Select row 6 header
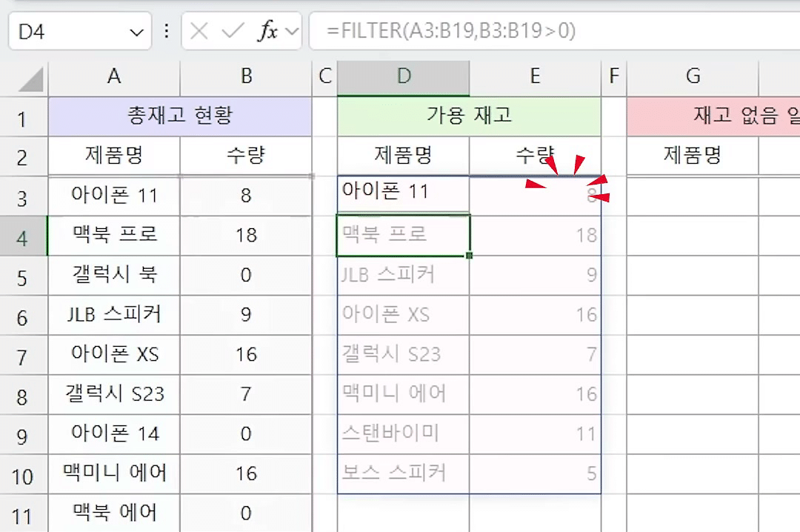 click(24, 316)
